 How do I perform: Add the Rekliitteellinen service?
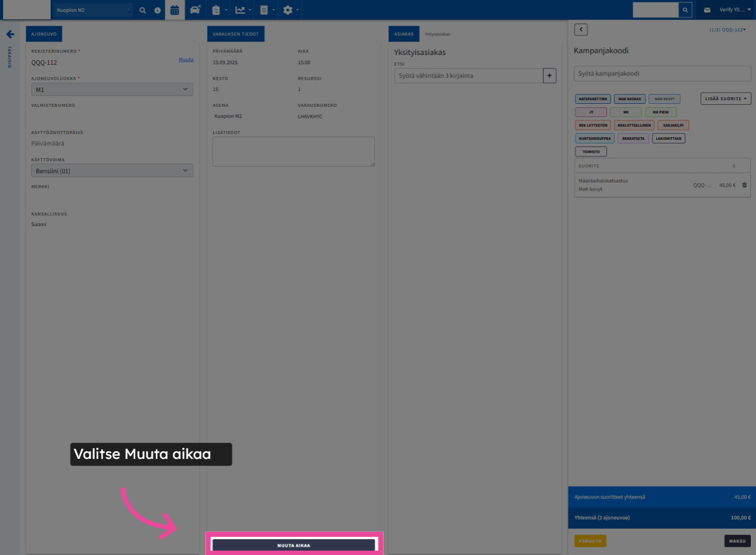point(634,125)
